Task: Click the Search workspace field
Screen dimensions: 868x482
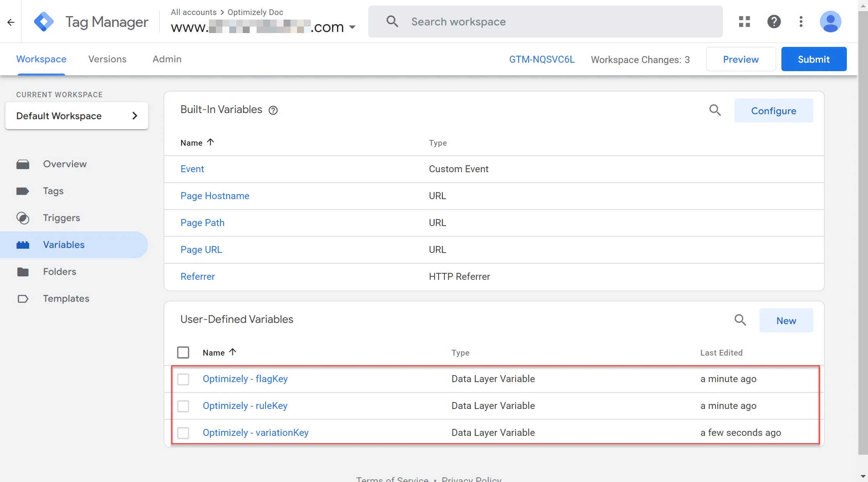Action: click(x=545, y=22)
